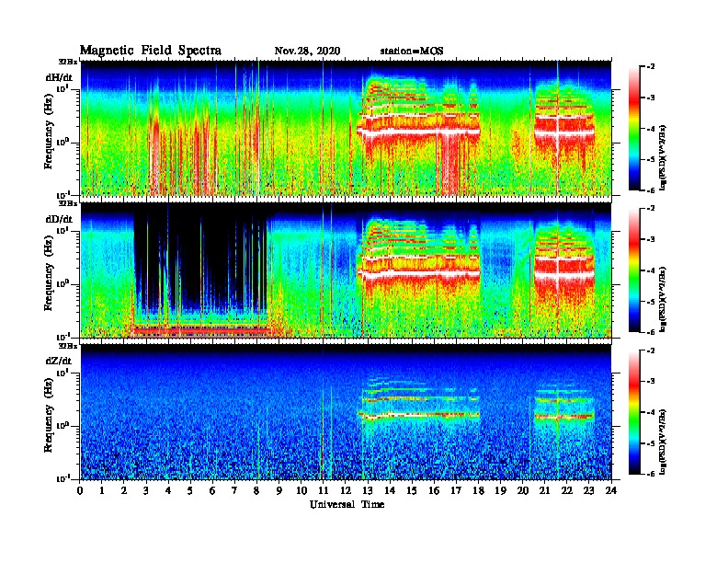Click the "Universal Time" axis label
Screen dimensions: 728x563
pos(347,504)
